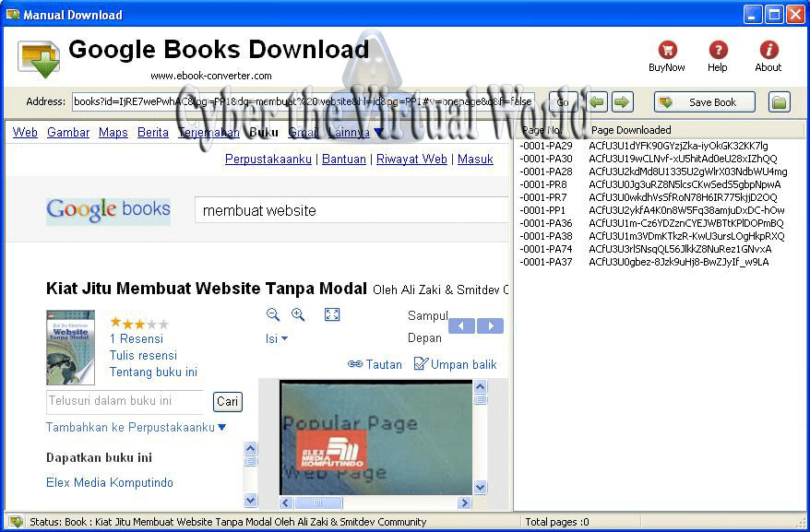Focus the 'membuat website' search box

click(351, 210)
